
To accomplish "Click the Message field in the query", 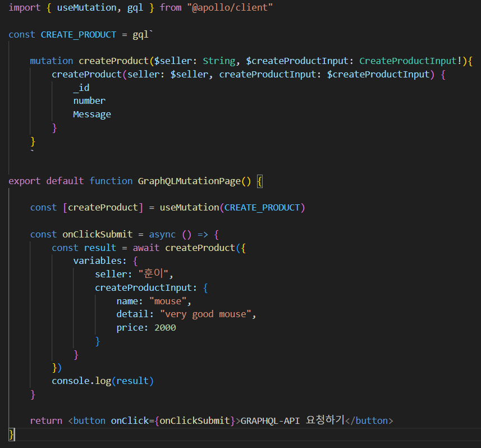I will coord(92,114).
